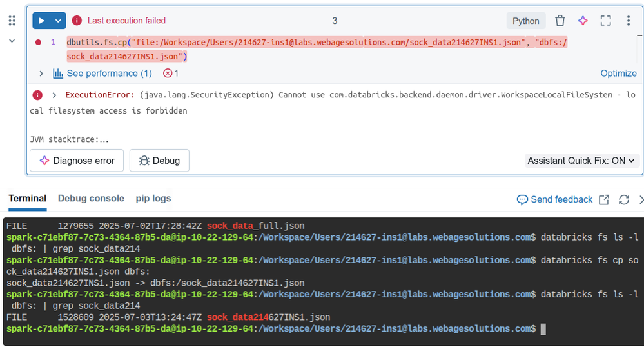Toggle Assistant Quick Fix setting
The image size is (644, 347).
(x=581, y=161)
